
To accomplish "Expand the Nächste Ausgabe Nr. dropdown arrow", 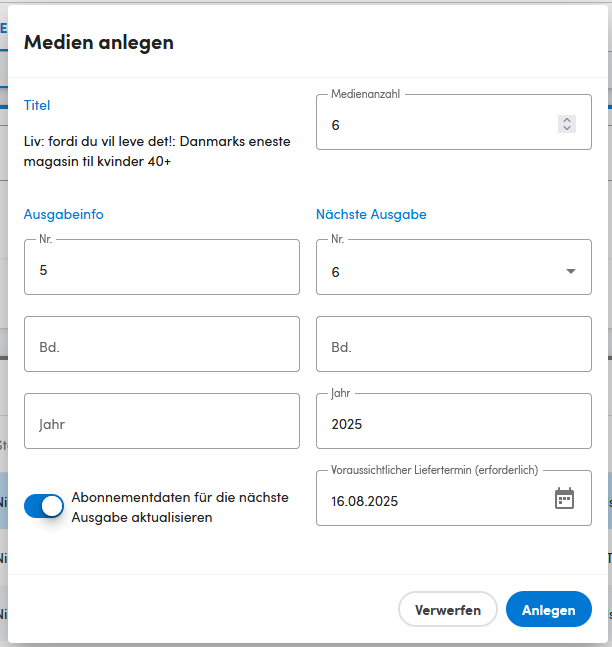I will [571, 271].
